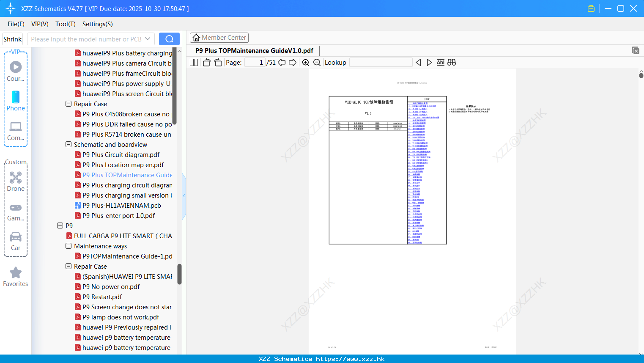Screen dimensions: 644x363
Task: Open the File menu
Action: click(x=16, y=24)
